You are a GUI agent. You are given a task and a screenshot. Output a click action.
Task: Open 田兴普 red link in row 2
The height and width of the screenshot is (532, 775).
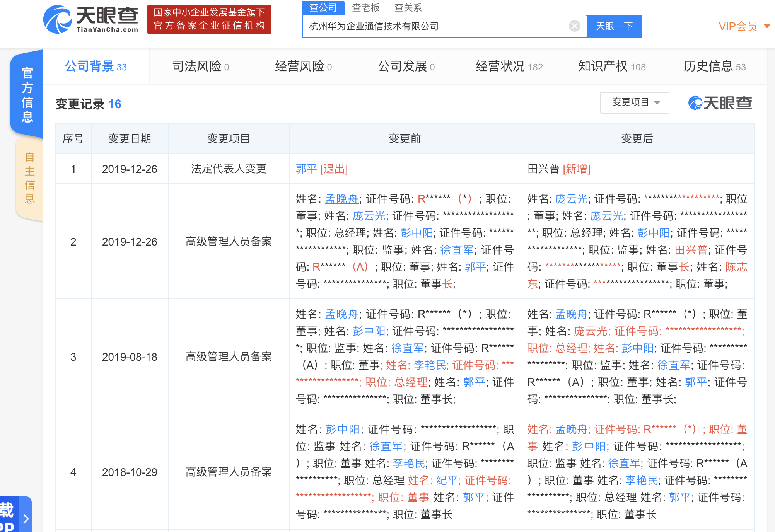tap(691, 250)
